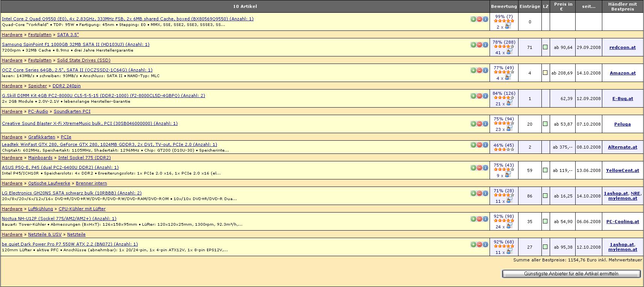Click minus icon on Creative Sound Blaster row
This screenshot has width=644, height=287.
click(479, 123)
